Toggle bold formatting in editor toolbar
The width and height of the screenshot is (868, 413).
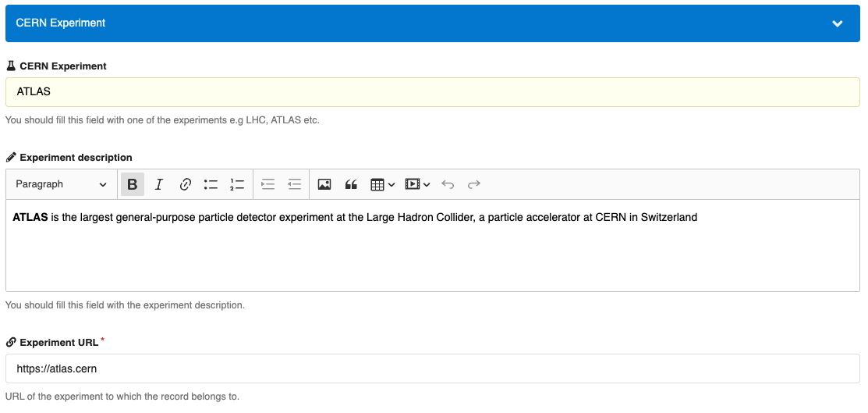[x=133, y=184]
